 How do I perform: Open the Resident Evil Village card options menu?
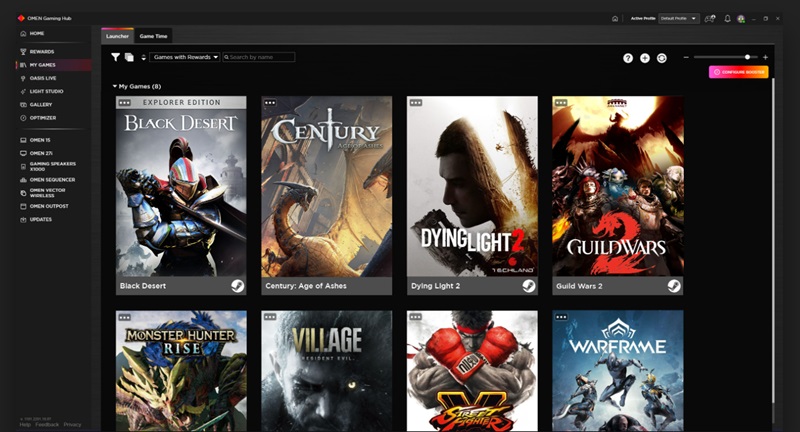(270, 317)
